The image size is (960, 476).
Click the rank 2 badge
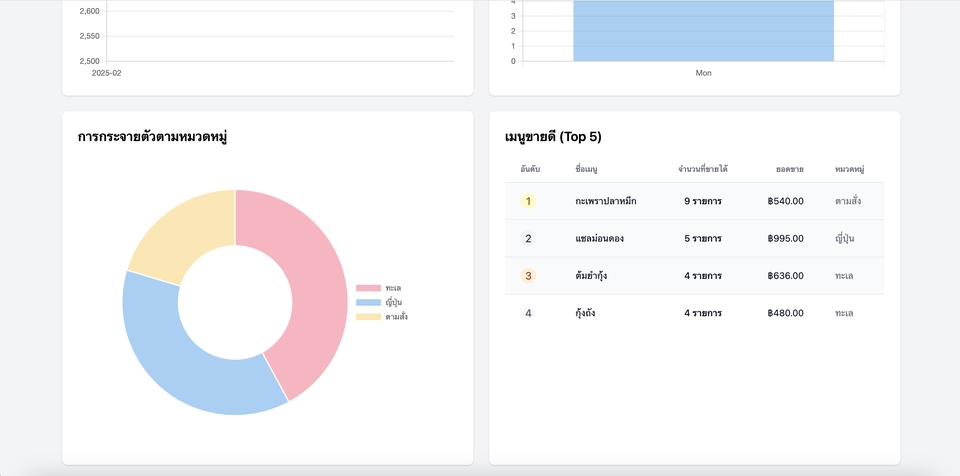tap(528, 238)
